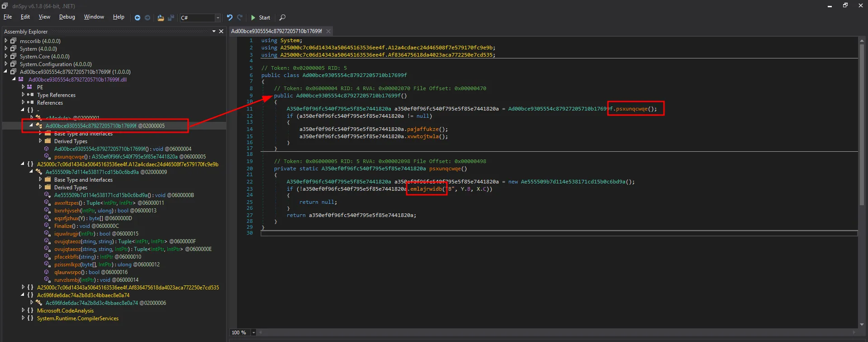Open the zoom 100 % dropdown
This screenshot has height=342, width=868.
tap(253, 332)
